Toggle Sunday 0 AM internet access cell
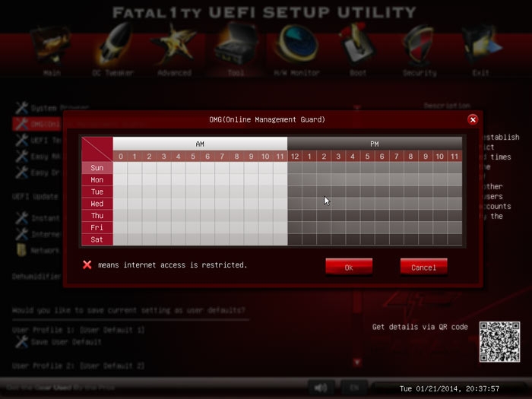Screen dimensions: 532x399 coord(120,168)
